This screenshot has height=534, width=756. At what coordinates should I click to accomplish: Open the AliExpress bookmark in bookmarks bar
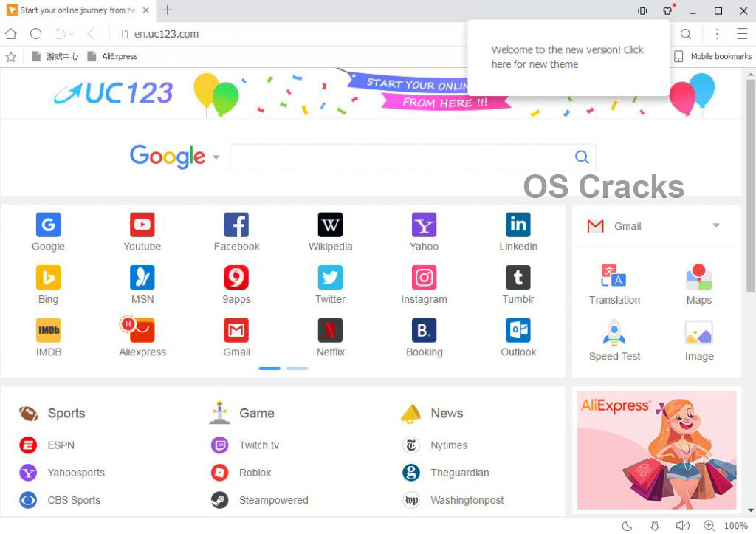pyautogui.click(x=113, y=56)
